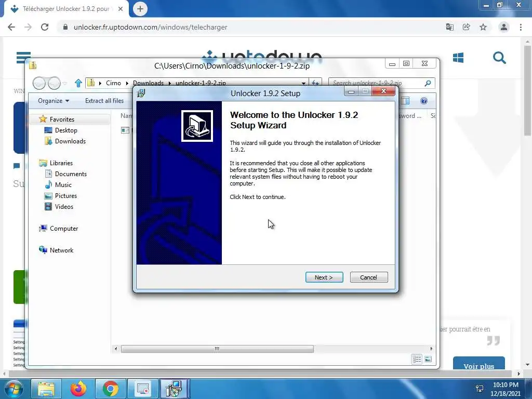Screen dimensions: 532x399
Task: Click Next in Unlocker Setup wizard
Action: [x=324, y=277]
